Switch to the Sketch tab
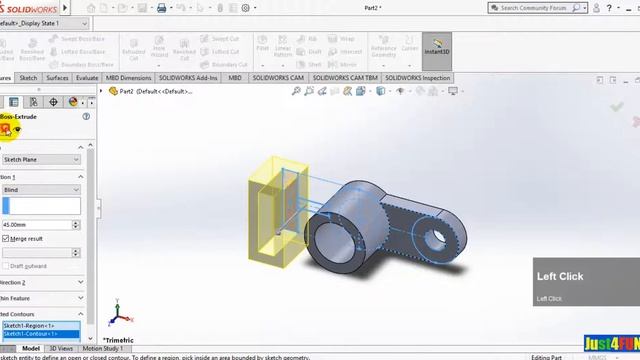This screenshot has width=640, height=360. tap(28, 78)
